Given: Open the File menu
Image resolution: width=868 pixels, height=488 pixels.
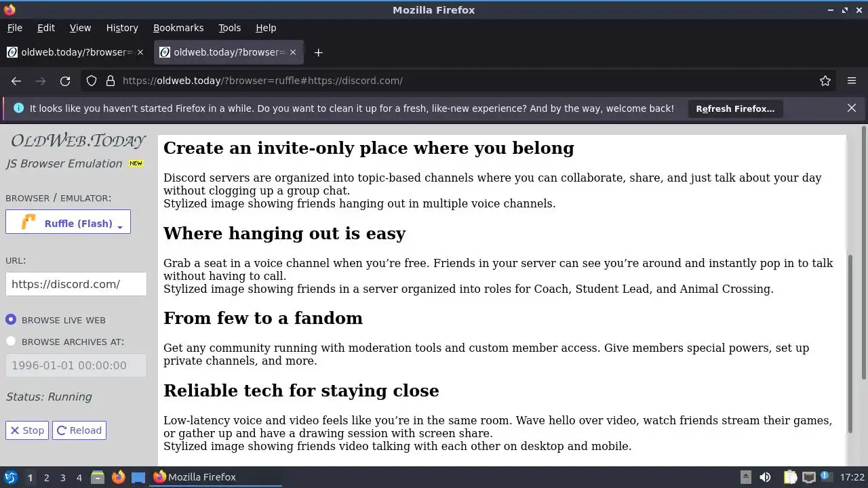Looking at the screenshot, I should pos(15,28).
